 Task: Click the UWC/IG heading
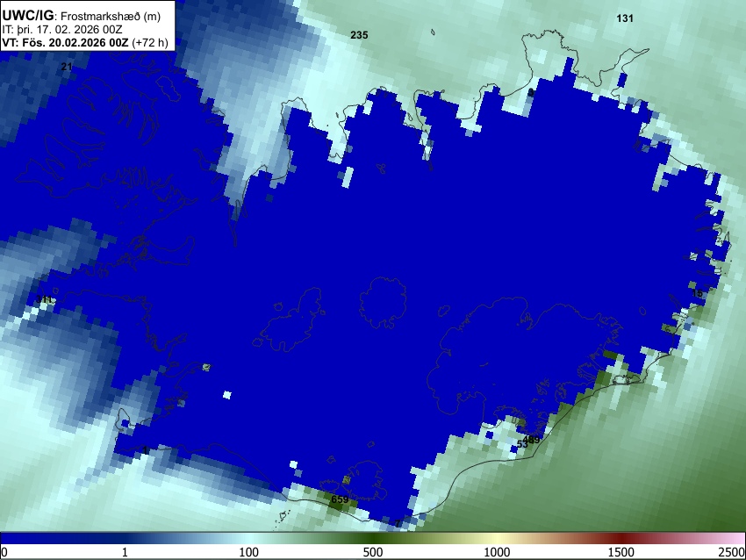pyautogui.click(x=27, y=15)
